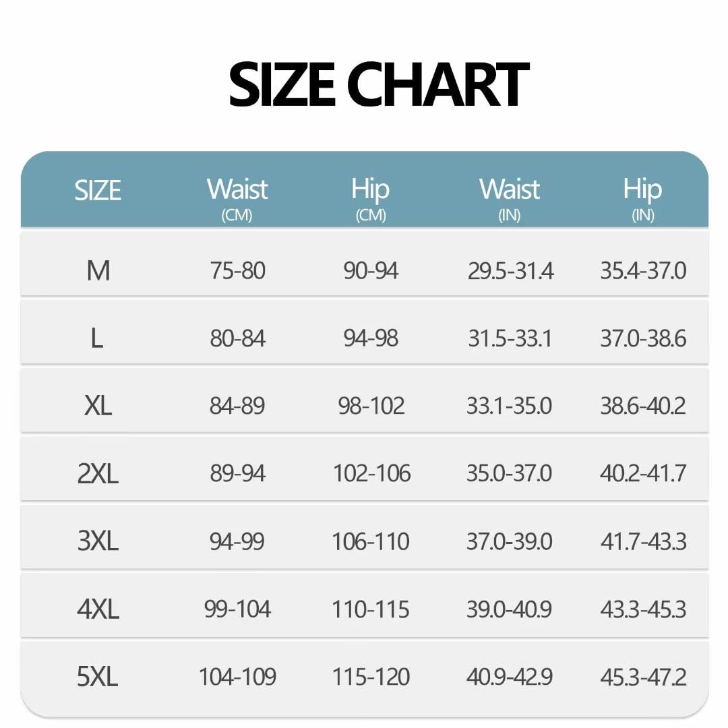Select the L size row label
728x728 pixels.
click(x=97, y=338)
